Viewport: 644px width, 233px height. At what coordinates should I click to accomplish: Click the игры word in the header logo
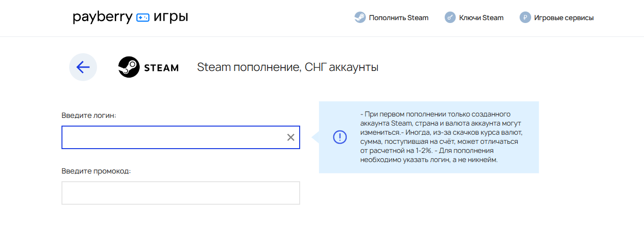171,18
